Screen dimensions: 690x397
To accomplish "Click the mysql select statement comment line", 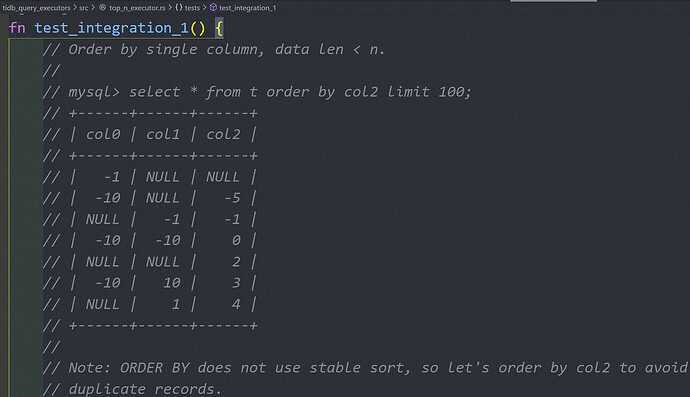I will click(257, 92).
